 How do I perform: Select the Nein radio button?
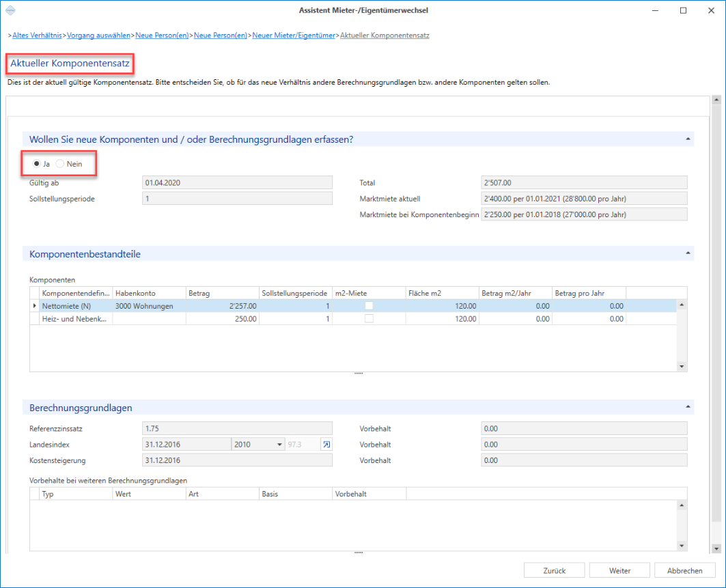(59, 163)
